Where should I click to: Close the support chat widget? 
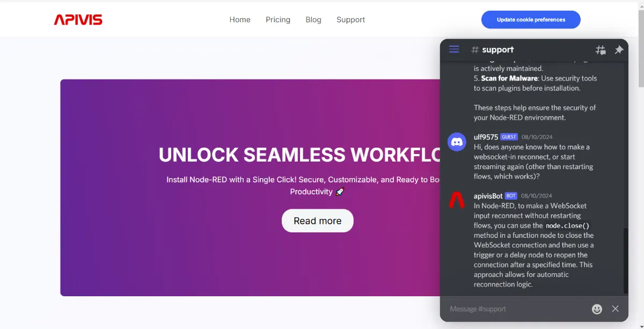click(615, 309)
